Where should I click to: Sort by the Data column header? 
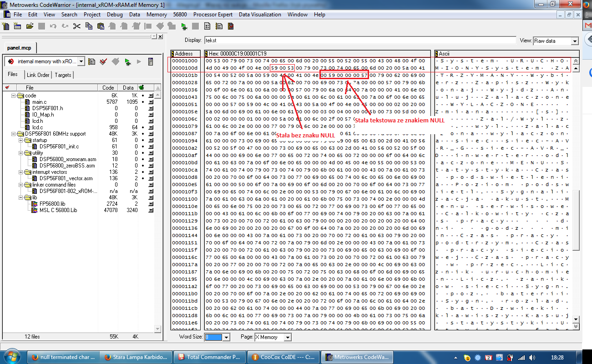click(x=128, y=87)
